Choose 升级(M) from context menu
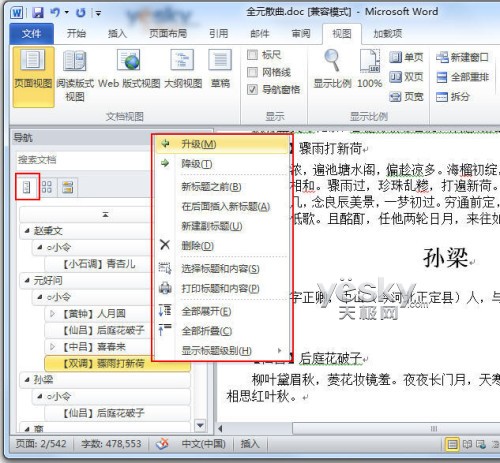 (x=222, y=144)
